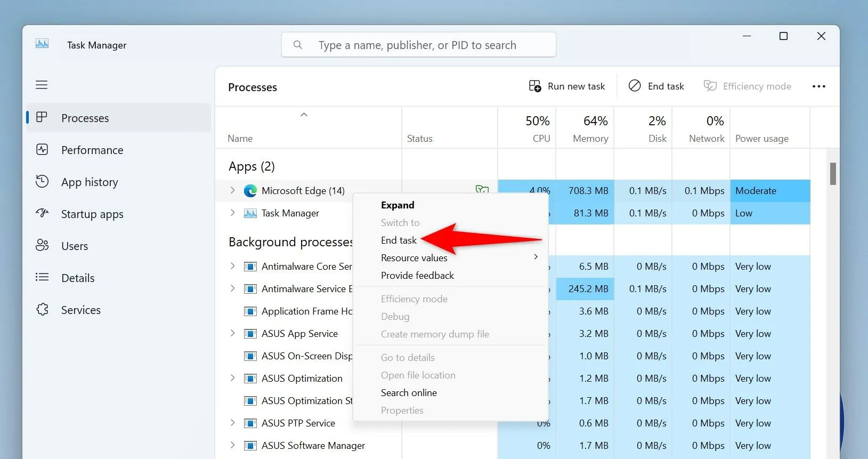Open the Resource values submenu arrow

pyautogui.click(x=536, y=257)
